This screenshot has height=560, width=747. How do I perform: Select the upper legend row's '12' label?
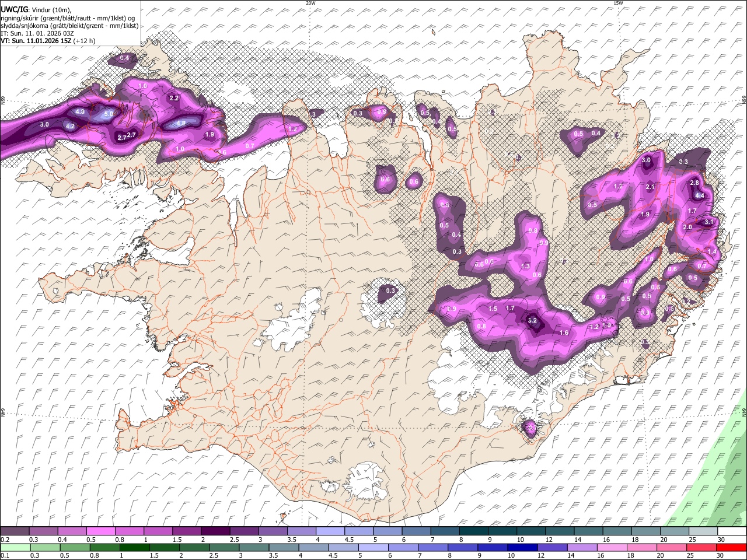tap(549, 540)
